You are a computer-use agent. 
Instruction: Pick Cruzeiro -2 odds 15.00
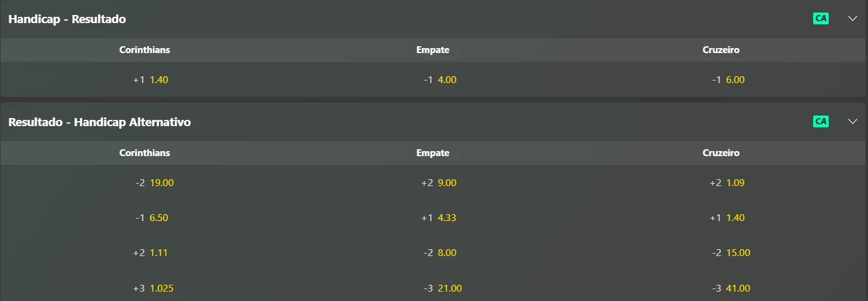click(731, 253)
